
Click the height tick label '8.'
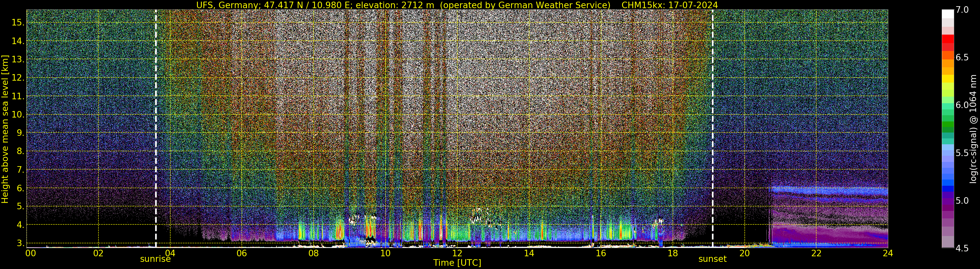21,151
